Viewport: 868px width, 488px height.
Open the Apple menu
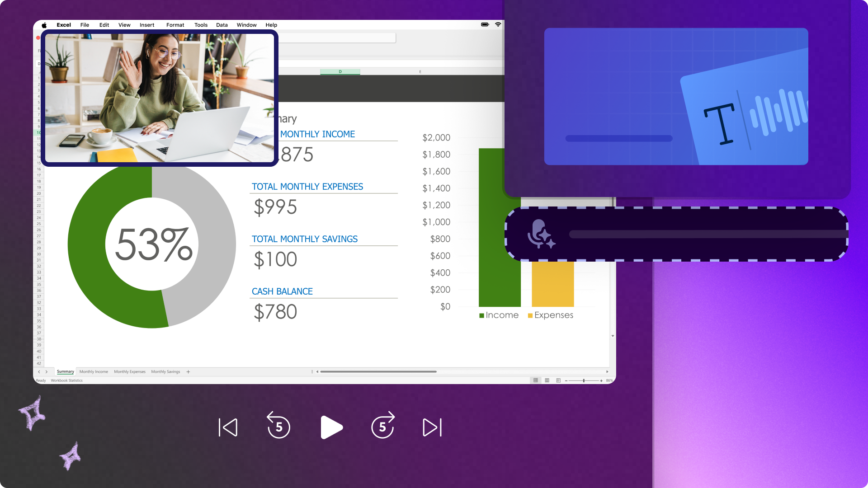point(44,25)
